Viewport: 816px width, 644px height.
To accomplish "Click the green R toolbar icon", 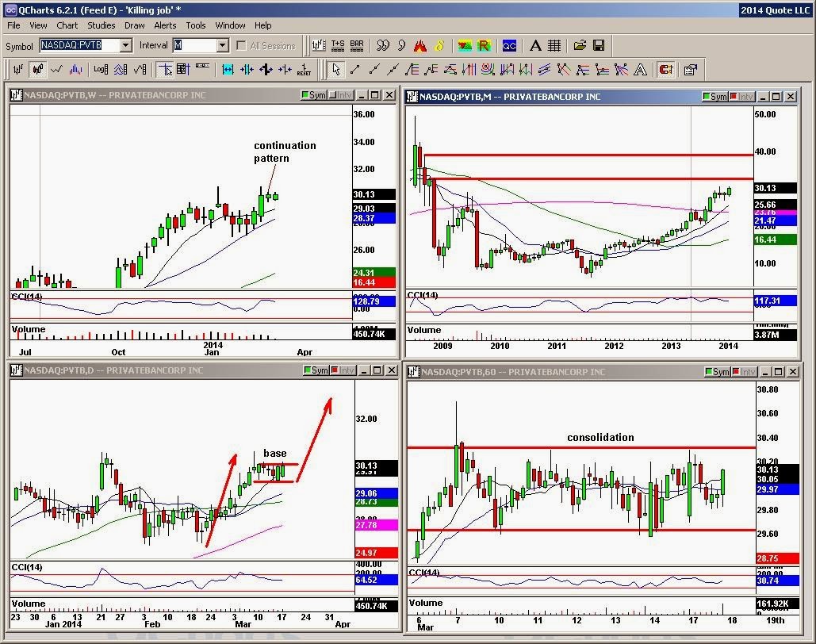I will [484, 46].
